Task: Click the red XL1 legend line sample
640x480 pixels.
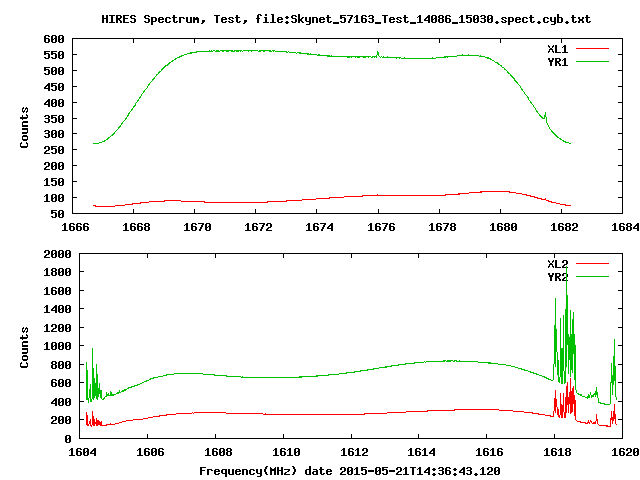Action: (592, 49)
